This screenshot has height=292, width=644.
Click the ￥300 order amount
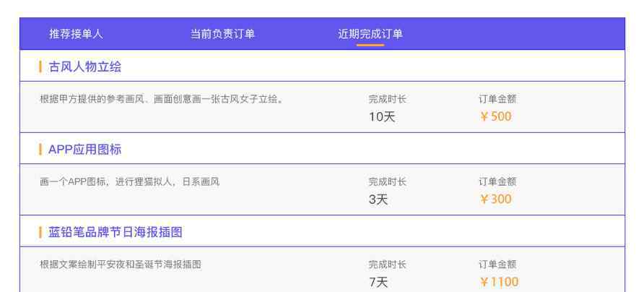click(x=495, y=199)
